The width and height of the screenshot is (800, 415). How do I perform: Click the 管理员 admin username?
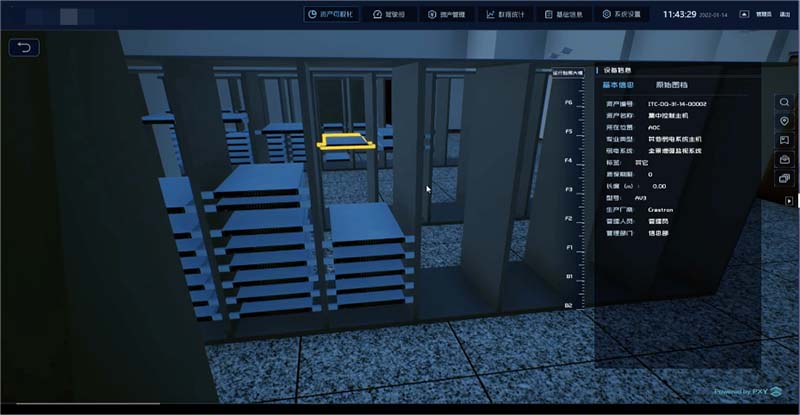763,15
